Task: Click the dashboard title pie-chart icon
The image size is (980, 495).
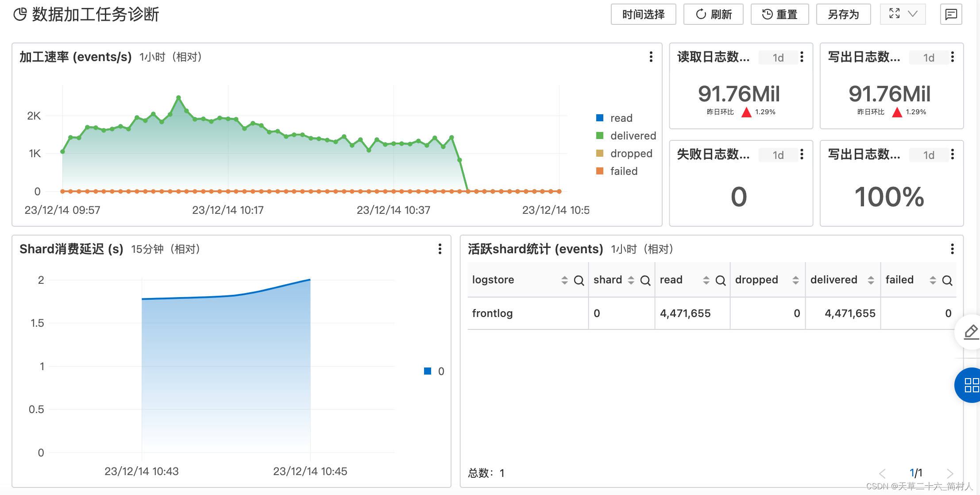Action: click(20, 14)
